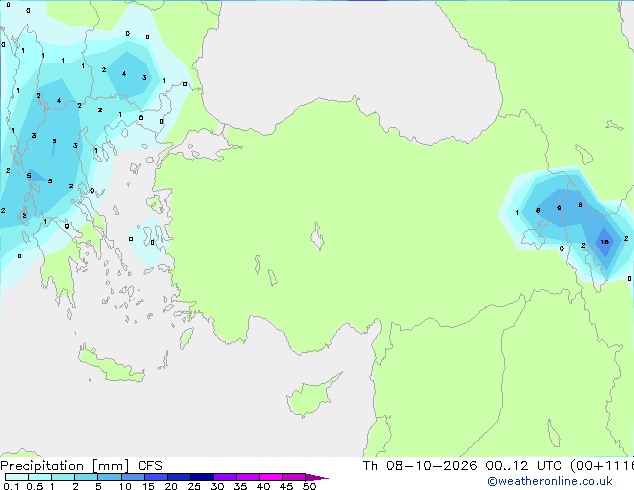The height and width of the screenshot is (490, 634).
Task: Click the legend scale label '35'
Action: coord(240,486)
